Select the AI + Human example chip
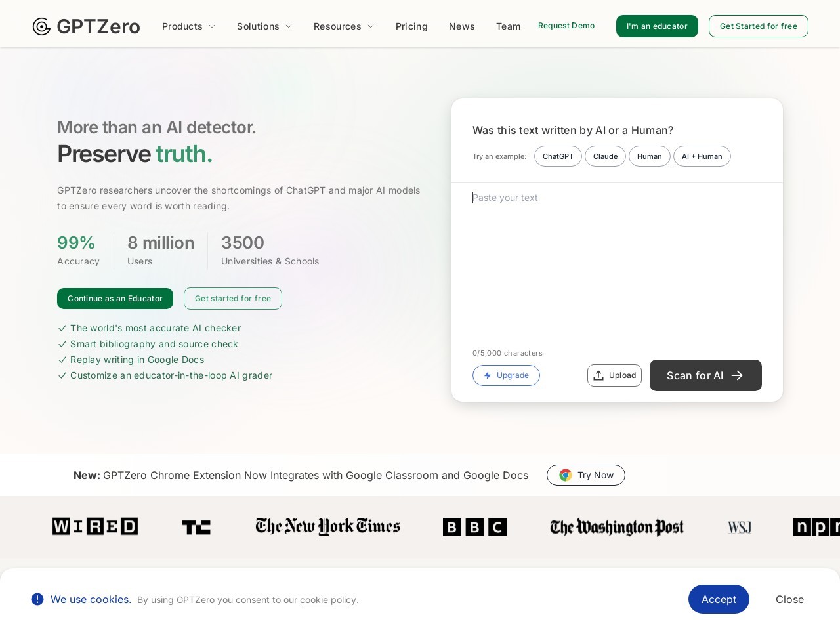 pos(702,156)
